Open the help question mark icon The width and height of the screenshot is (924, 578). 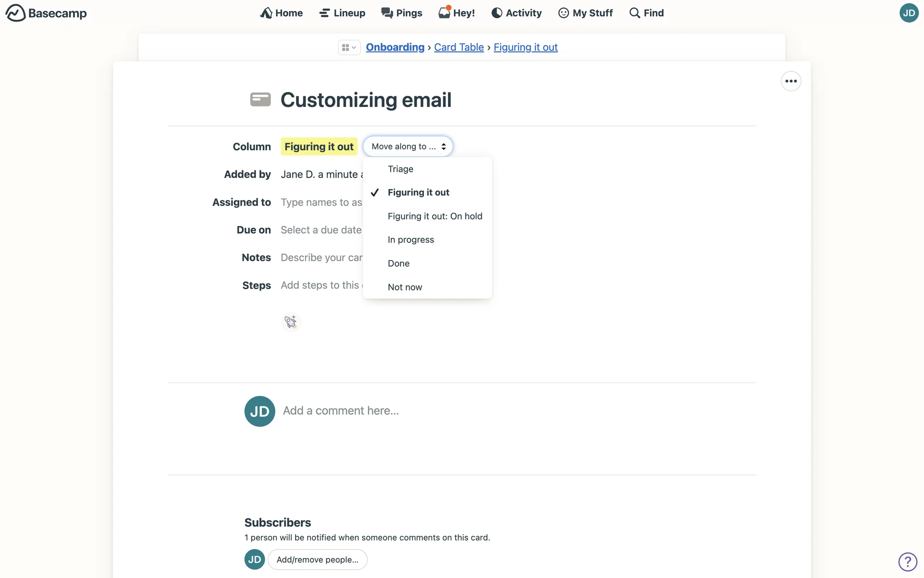coord(908,562)
